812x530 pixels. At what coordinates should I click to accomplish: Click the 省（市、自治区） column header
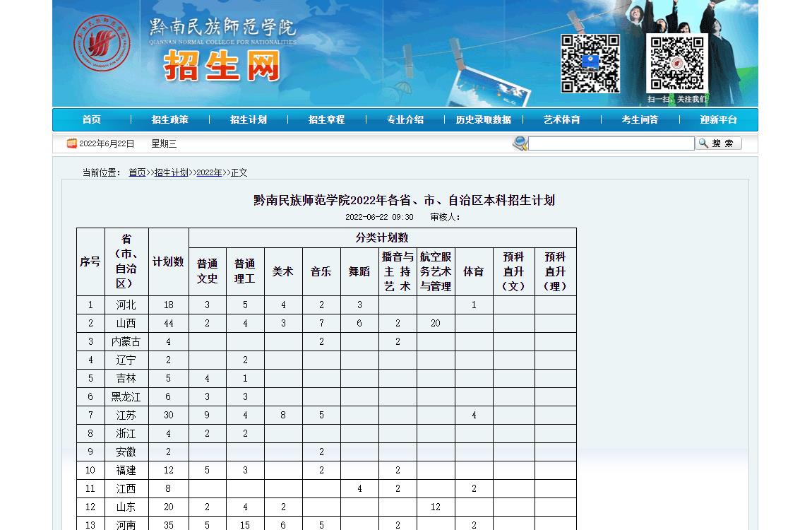point(126,261)
